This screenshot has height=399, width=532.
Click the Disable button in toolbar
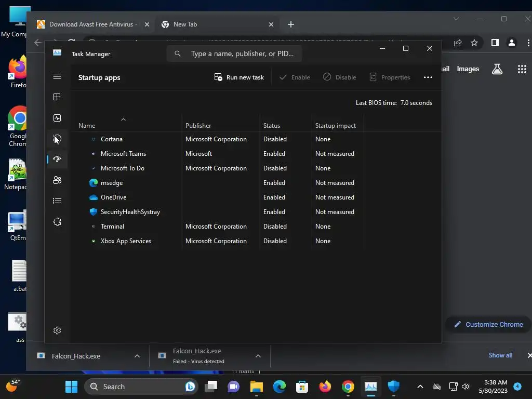click(x=339, y=77)
